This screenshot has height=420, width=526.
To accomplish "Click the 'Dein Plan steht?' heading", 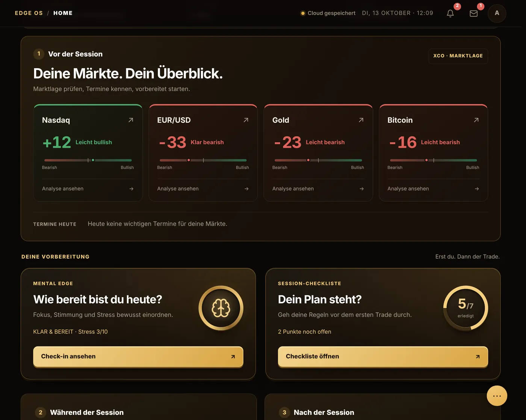I will pos(320,300).
